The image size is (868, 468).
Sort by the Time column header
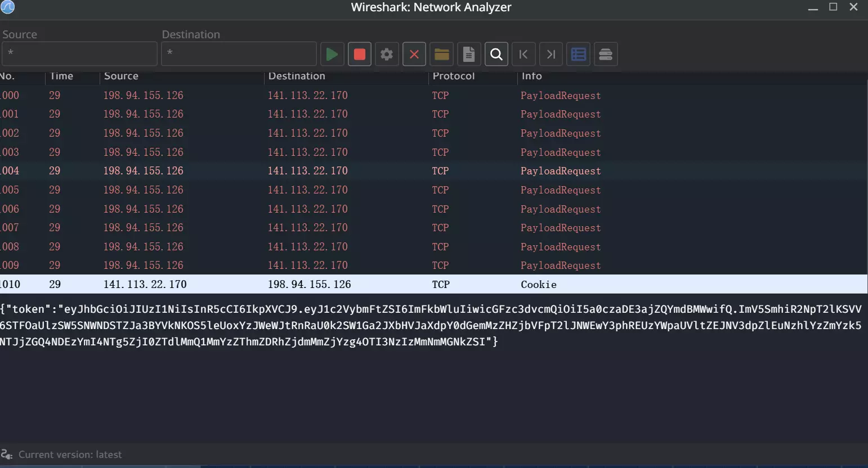coord(61,76)
